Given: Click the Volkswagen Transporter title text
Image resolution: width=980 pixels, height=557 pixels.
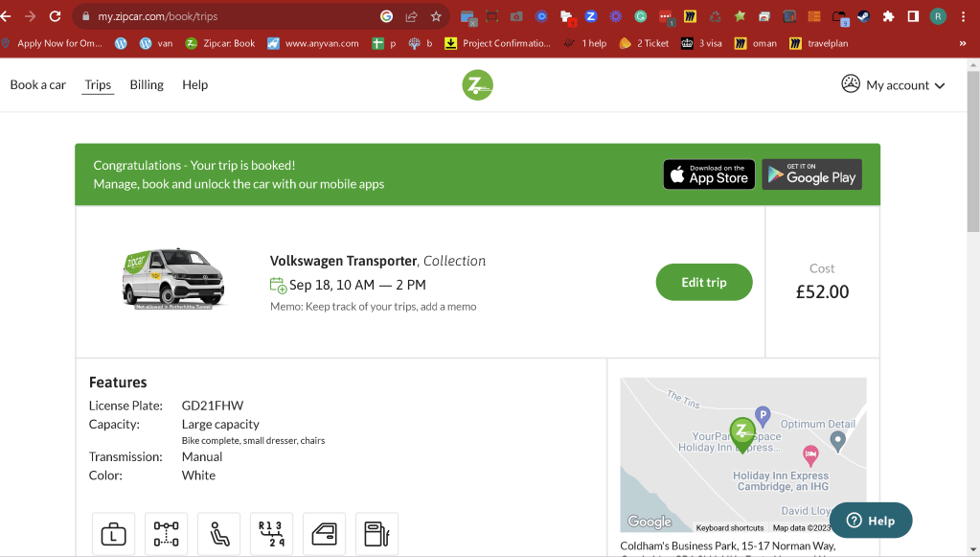Looking at the screenshot, I should click(x=343, y=261).
